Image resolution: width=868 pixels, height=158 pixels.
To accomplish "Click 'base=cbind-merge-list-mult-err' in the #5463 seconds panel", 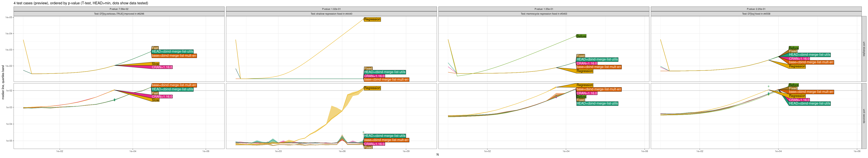I will pyautogui.click(x=599, y=89).
